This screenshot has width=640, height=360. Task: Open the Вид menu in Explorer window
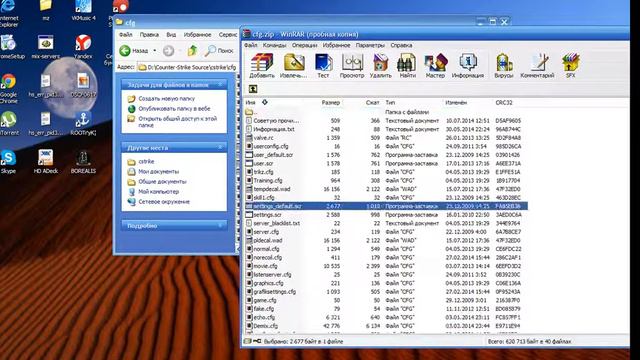click(x=171, y=35)
